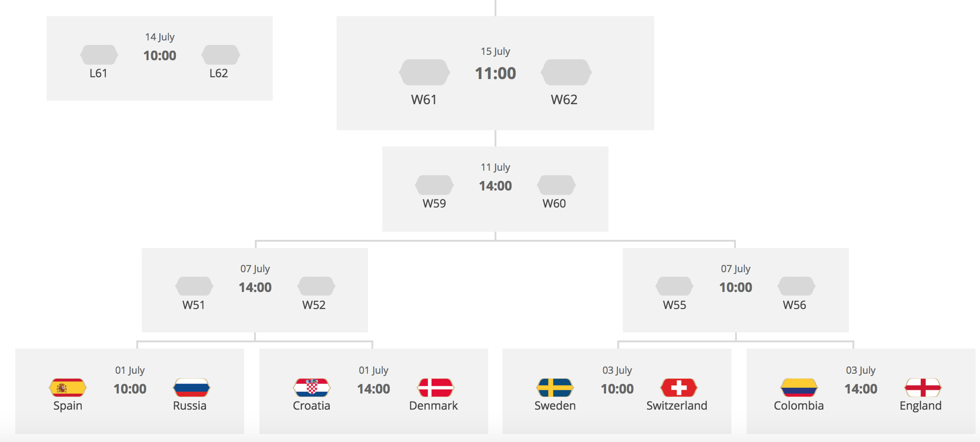This screenshot has width=980, height=442.
Task: Click the W59 placeholder badge
Action: [x=434, y=185]
